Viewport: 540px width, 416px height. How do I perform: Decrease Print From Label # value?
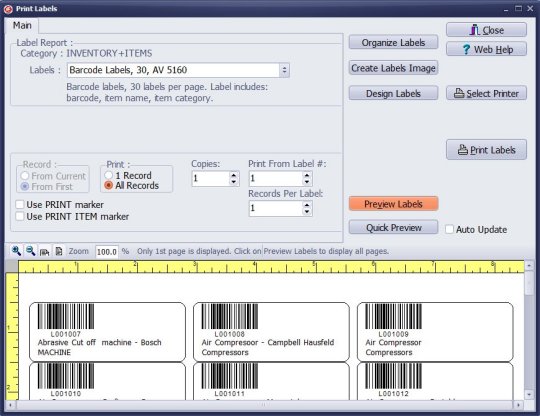(x=307, y=182)
